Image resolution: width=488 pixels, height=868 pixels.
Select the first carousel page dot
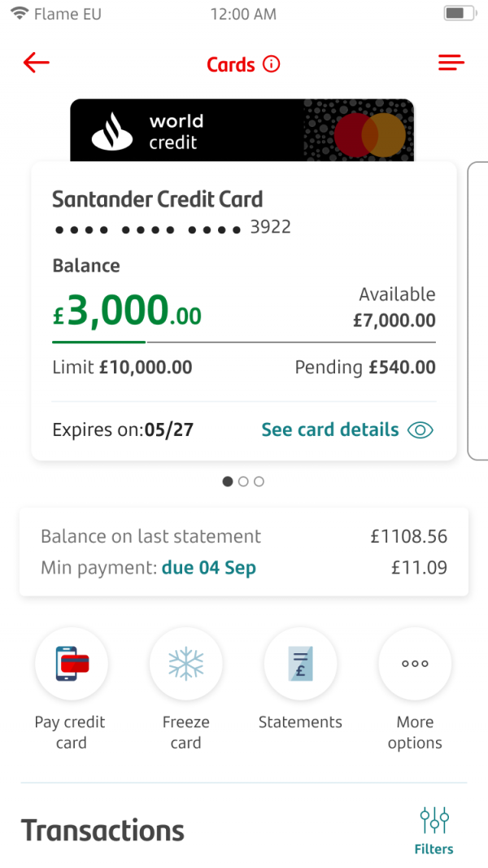(228, 482)
